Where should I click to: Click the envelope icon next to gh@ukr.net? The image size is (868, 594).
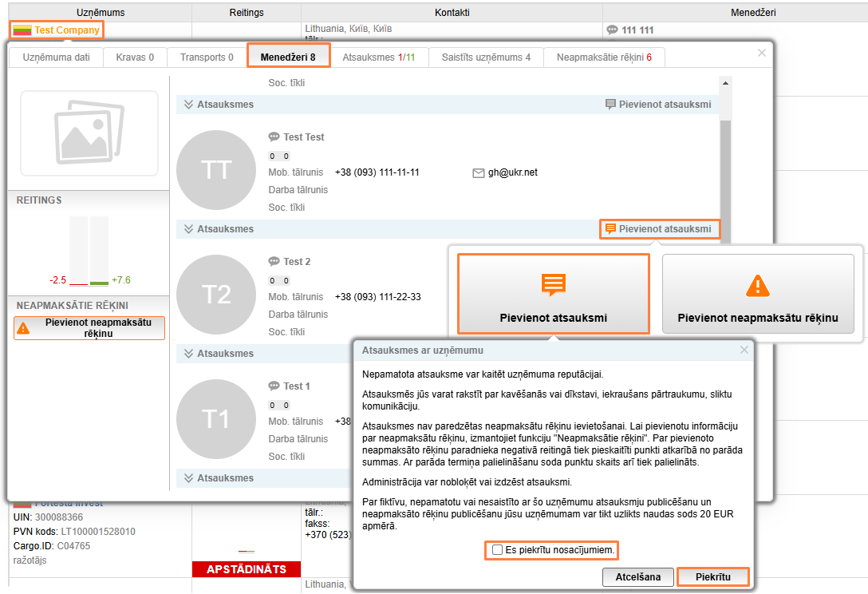pyautogui.click(x=479, y=172)
